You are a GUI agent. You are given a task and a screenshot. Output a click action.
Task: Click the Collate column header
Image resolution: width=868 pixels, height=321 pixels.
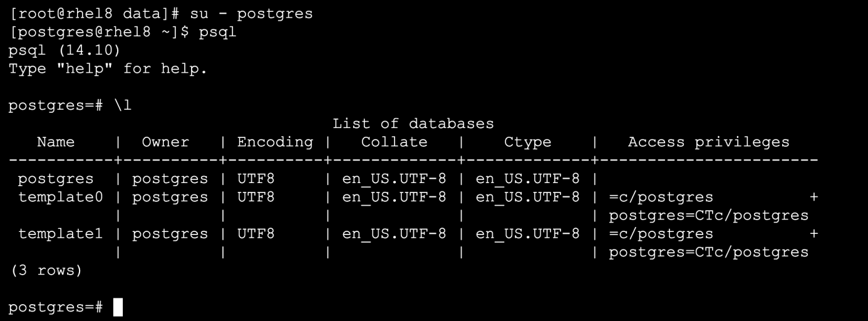pyautogui.click(x=394, y=142)
